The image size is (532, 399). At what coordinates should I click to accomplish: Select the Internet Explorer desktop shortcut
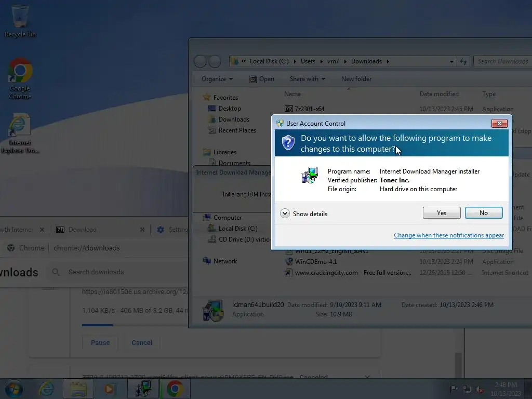pyautogui.click(x=20, y=134)
